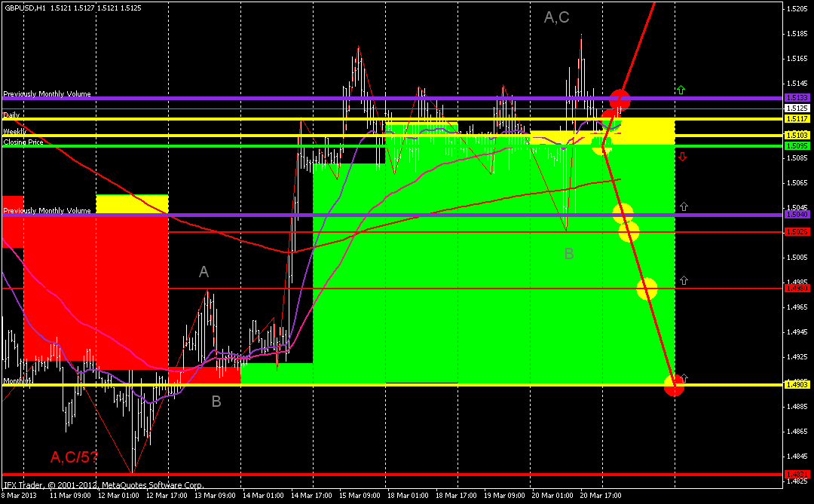Click the yellow circle on the 1.4980 line
The image size is (814, 504).
click(647, 289)
